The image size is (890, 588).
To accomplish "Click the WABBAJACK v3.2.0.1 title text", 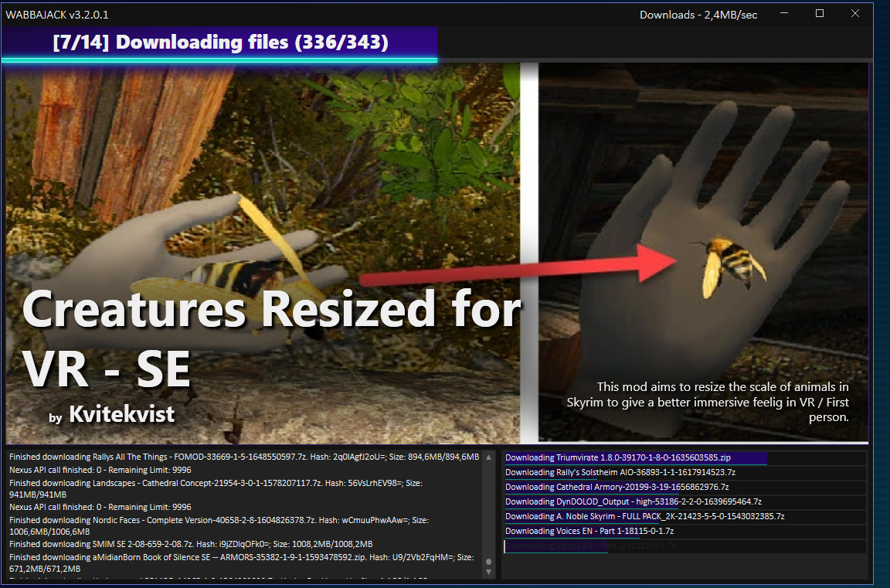I will pos(57,15).
